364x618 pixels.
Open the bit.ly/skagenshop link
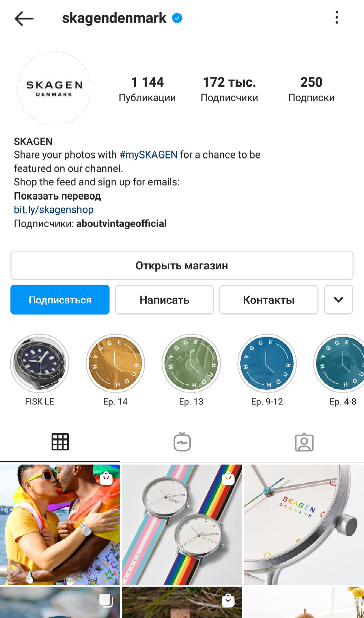click(54, 210)
